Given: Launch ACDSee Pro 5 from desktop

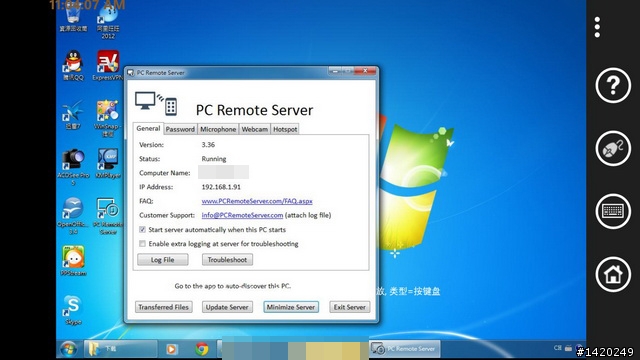Looking at the screenshot, I should pyautogui.click(x=73, y=167).
